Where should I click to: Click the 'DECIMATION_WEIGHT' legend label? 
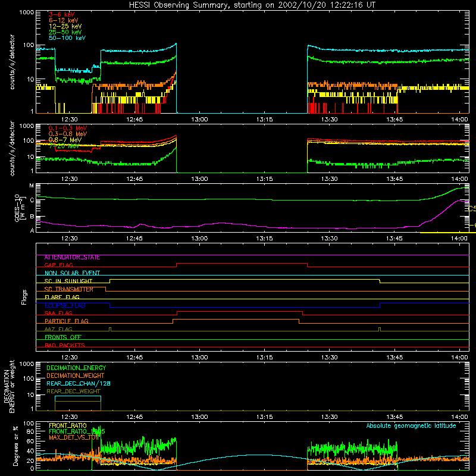tap(76, 376)
